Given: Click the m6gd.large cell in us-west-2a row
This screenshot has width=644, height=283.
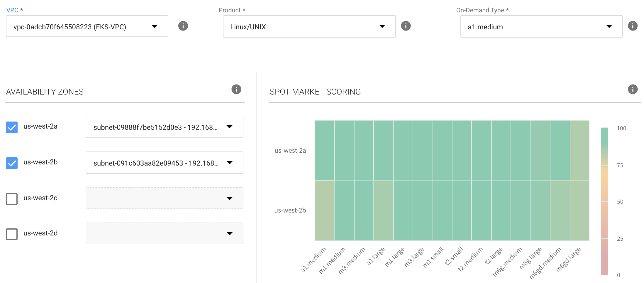Looking at the screenshot, I should click(579, 150).
